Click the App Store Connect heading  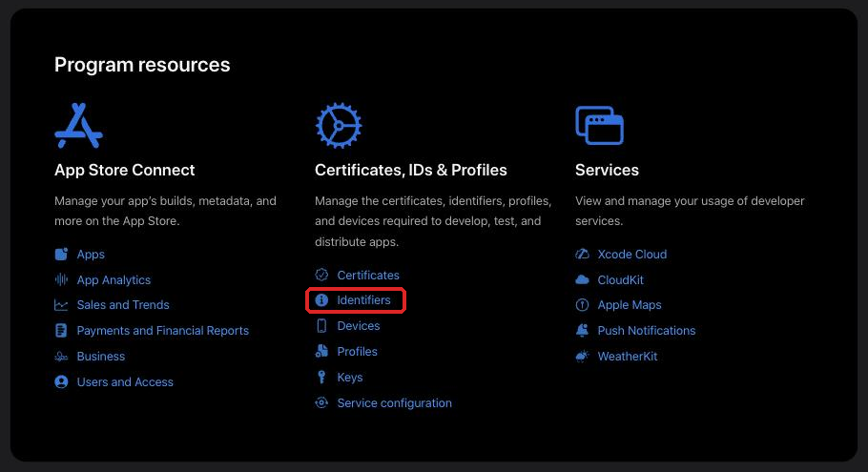125,170
